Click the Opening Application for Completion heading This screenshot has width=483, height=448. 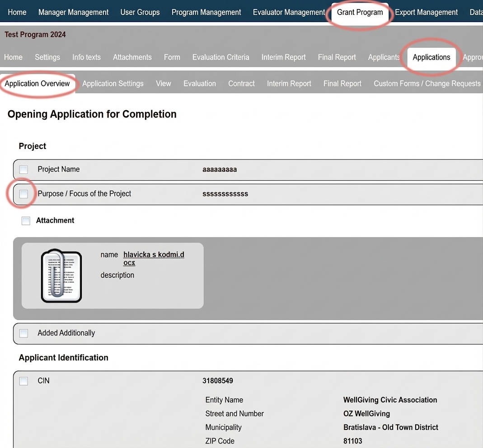[92, 114]
